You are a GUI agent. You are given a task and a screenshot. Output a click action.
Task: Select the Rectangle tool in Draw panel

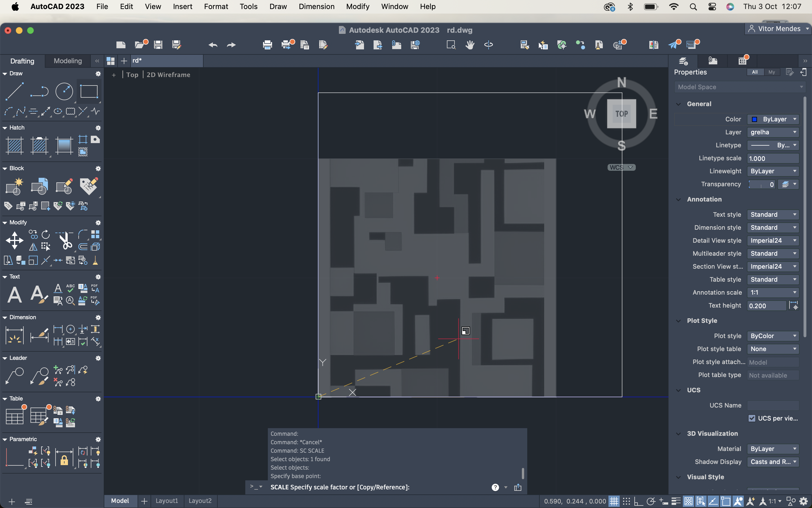(x=89, y=91)
